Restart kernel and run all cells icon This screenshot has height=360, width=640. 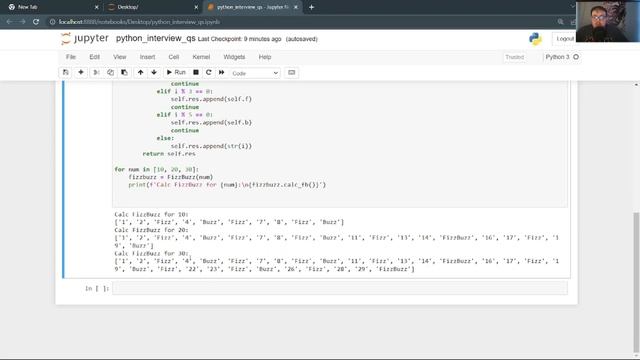(222, 73)
